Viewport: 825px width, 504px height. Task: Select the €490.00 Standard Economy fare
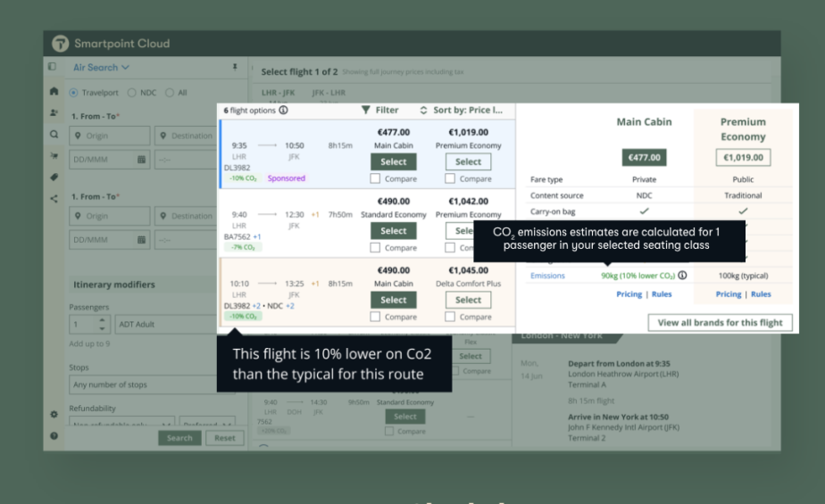tap(394, 231)
